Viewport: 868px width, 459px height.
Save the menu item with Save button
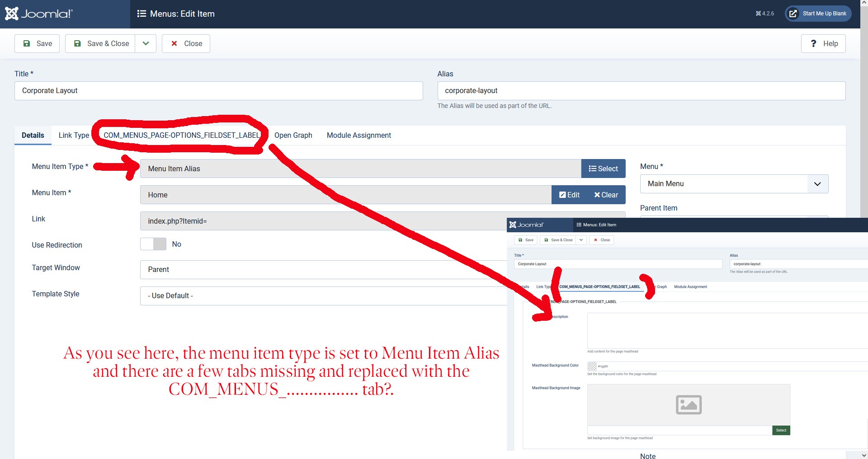tap(37, 43)
